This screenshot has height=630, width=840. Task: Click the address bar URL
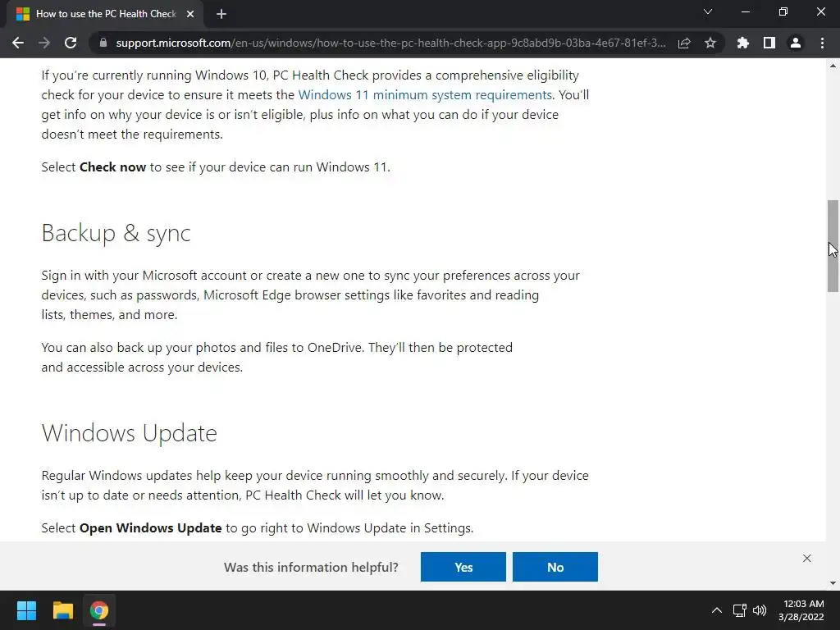[x=386, y=43]
